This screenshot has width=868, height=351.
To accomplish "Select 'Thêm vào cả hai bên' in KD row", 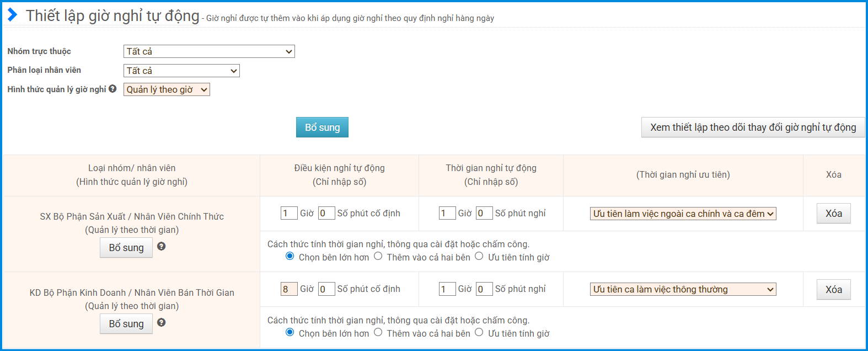I will click(x=378, y=333).
